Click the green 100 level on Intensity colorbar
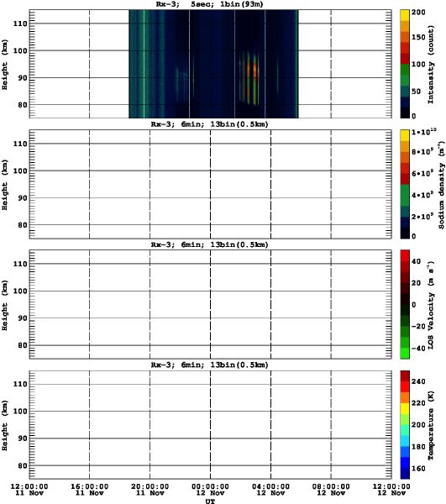 pyautogui.click(x=405, y=70)
